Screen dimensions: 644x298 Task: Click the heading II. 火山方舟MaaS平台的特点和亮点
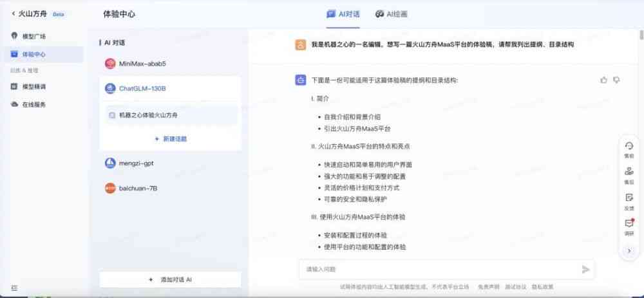(x=361, y=146)
